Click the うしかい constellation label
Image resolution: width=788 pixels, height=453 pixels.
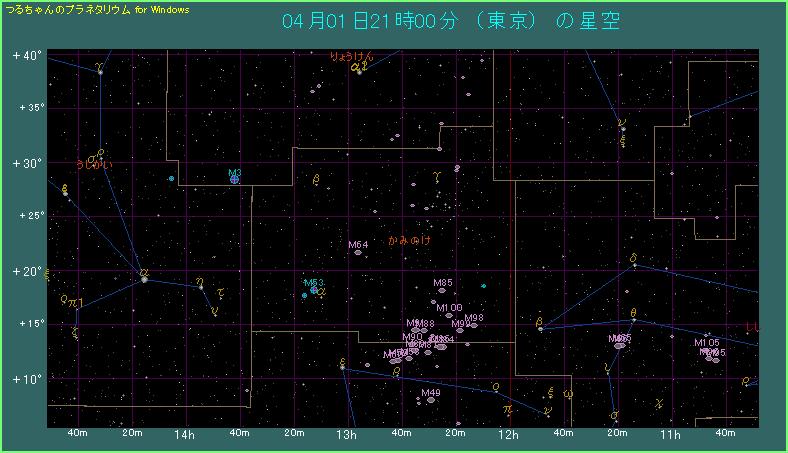[x=96, y=164]
